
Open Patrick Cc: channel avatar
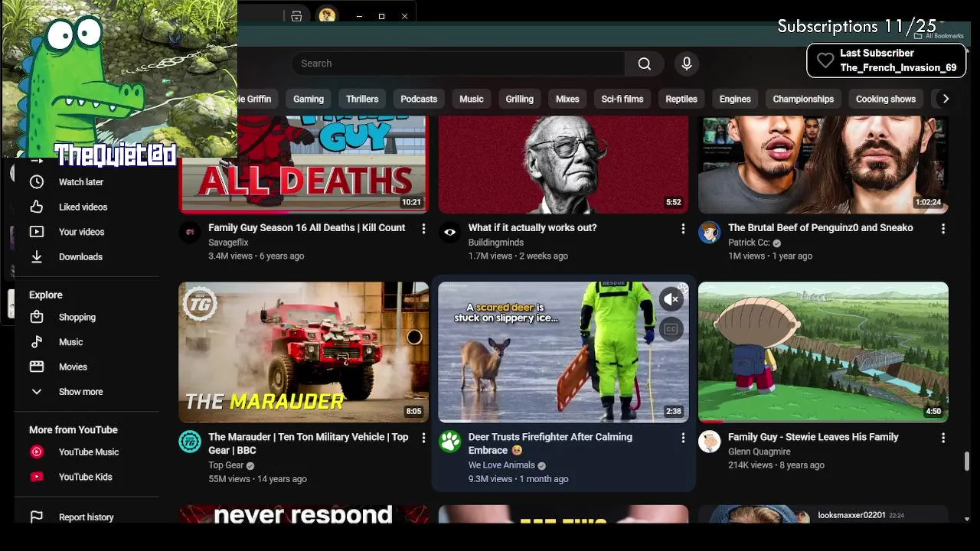[709, 233]
